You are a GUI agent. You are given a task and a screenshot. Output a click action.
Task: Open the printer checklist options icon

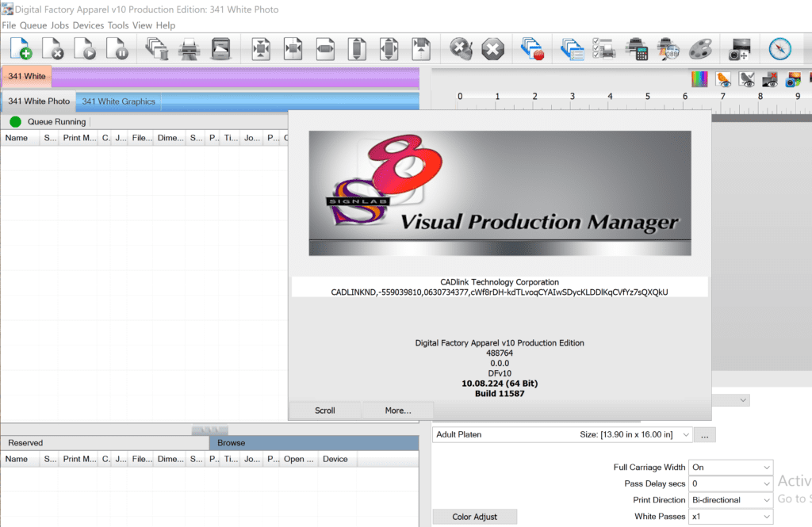(603, 48)
